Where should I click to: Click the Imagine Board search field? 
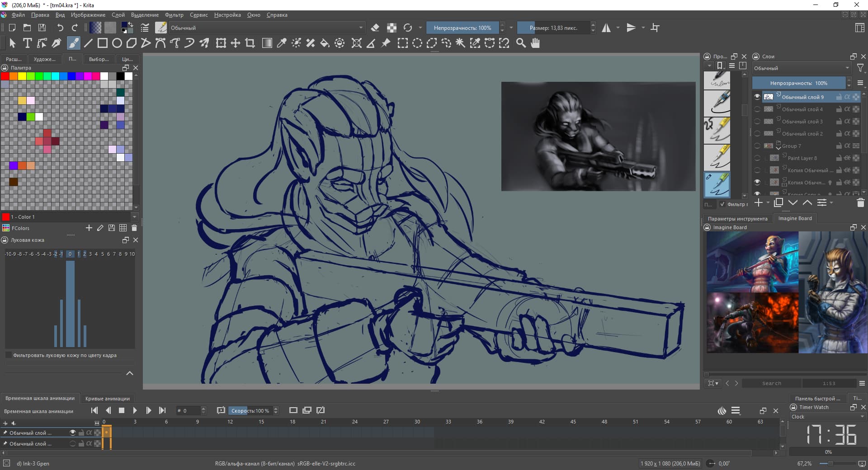(771, 383)
